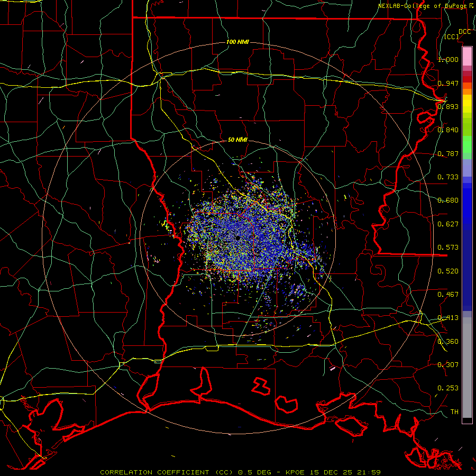Pick the periwinkle swatch on color bar
The image size is (476, 476).
pyautogui.click(x=467, y=168)
